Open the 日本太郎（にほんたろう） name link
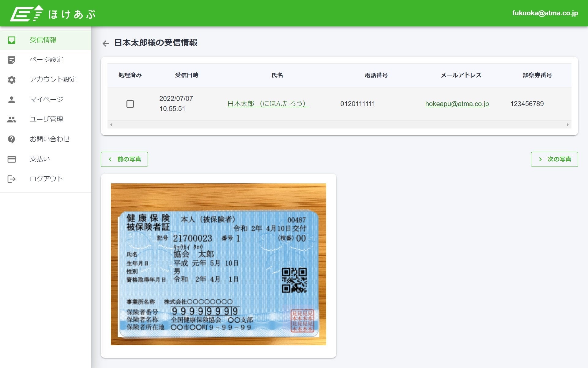The width and height of the screenshot is (588, 368). coord(268,104)
